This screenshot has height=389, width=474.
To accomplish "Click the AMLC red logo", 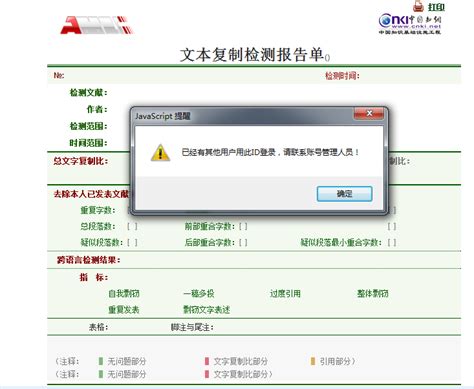I will pos(97,25).
